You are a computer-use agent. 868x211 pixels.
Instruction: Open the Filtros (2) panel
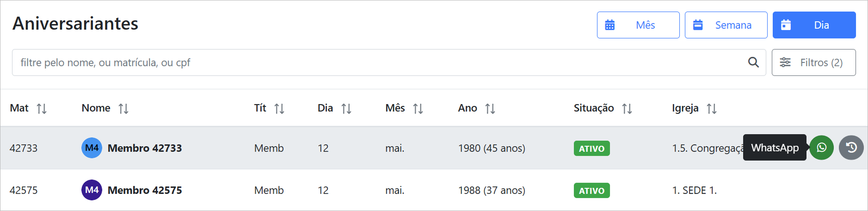point(813,62)
